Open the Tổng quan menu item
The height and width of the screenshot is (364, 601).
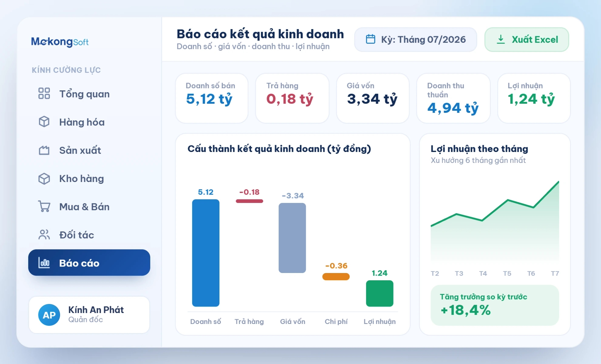[x=89, y=94]
